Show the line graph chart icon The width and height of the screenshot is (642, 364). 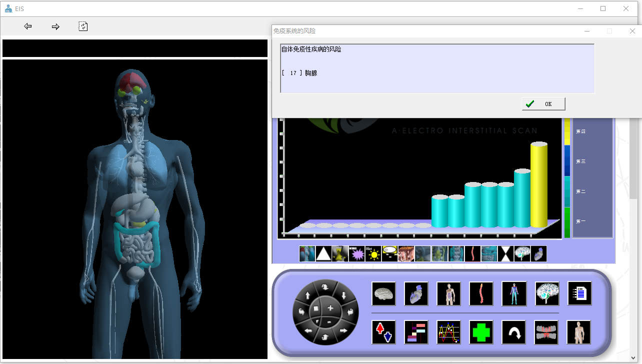pyautogui.click(x=448, y=332)
